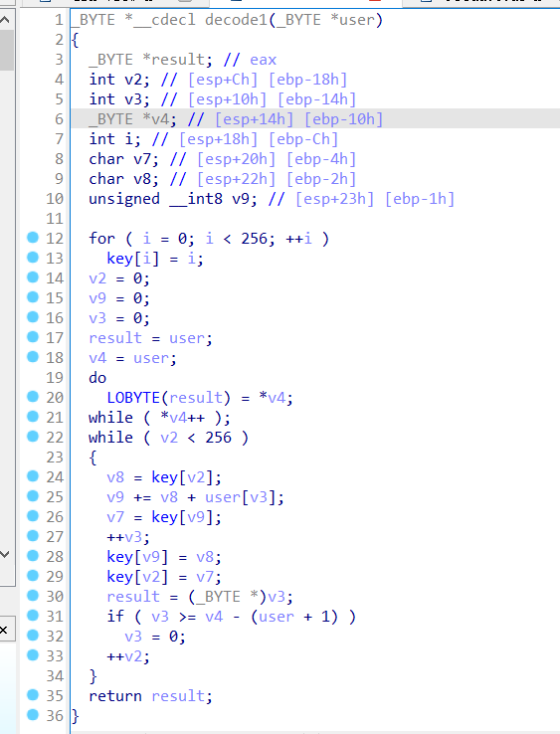This screenshot has height=734, width=560.
Task: Close the left panel with x
Action: coord(4,631)
